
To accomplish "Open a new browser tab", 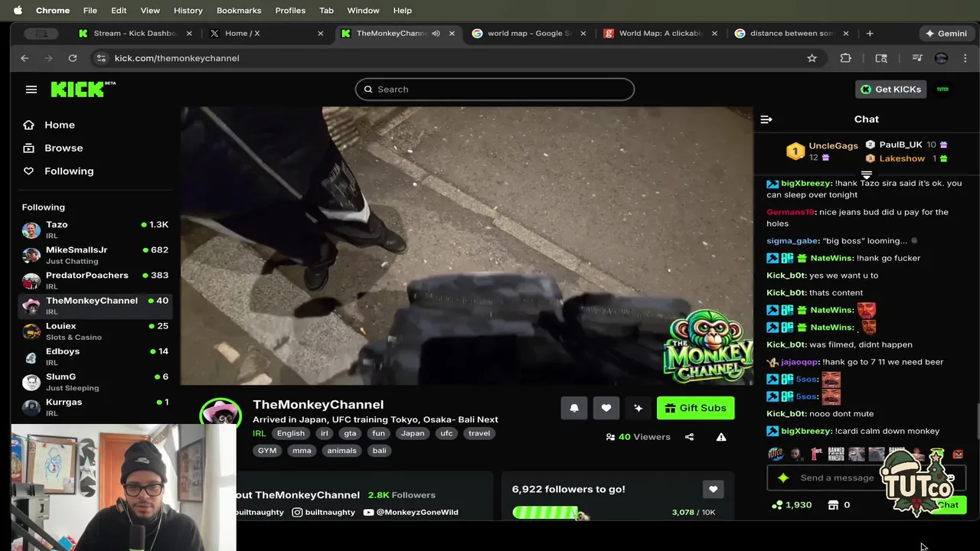I will tap(870, 34).
